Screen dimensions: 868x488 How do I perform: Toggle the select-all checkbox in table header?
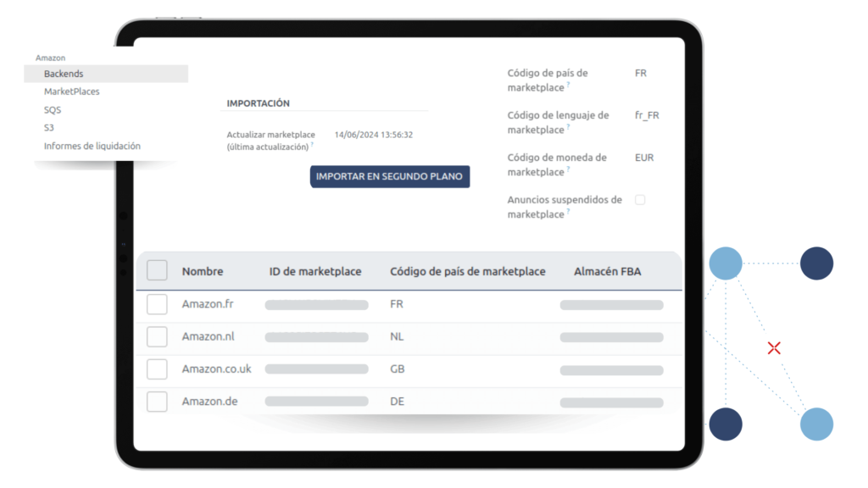coord(157,270)
